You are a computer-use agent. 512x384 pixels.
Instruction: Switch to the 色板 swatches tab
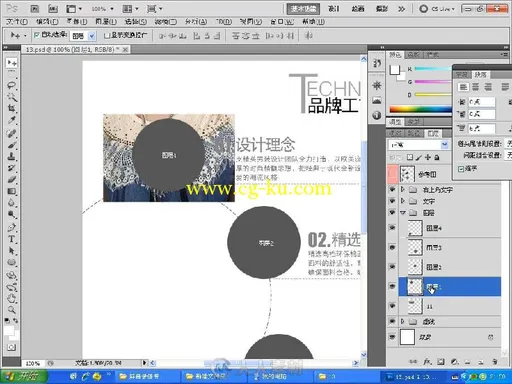pyautogui.click(x=413, y=55)
